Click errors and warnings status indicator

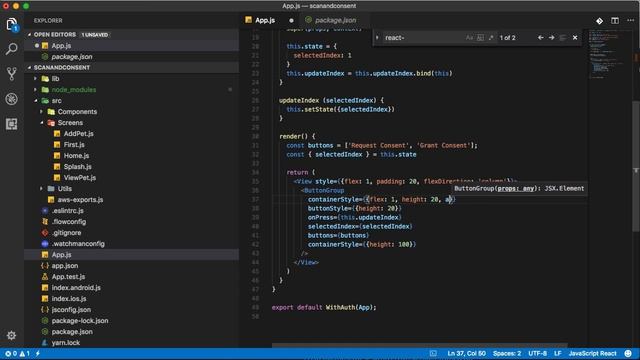pyautogui.click(x=17, y=354)
